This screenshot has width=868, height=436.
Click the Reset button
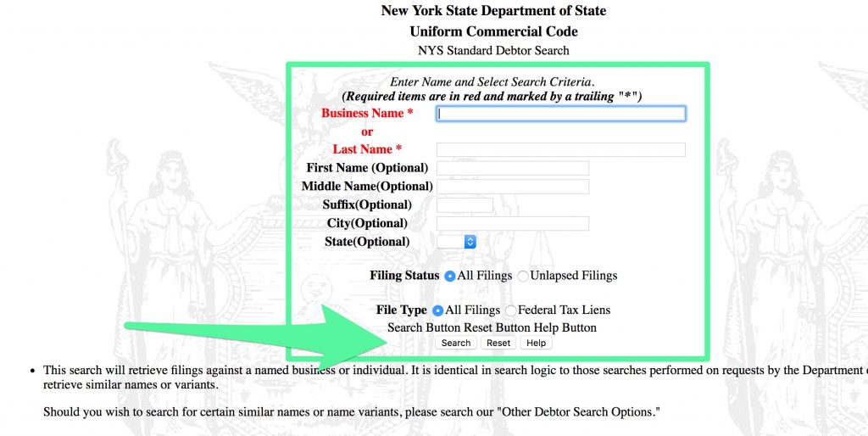[498, 343]
